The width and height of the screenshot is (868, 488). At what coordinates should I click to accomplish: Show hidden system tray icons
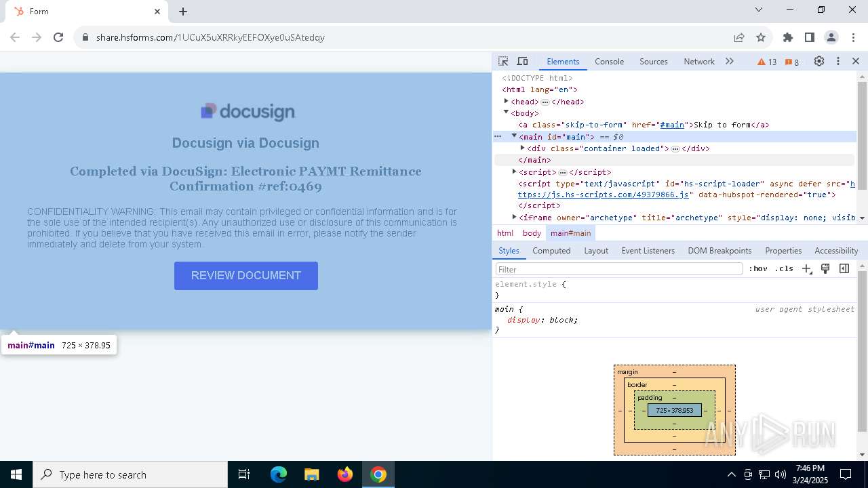pyautogui.click(x=731, y=474)
